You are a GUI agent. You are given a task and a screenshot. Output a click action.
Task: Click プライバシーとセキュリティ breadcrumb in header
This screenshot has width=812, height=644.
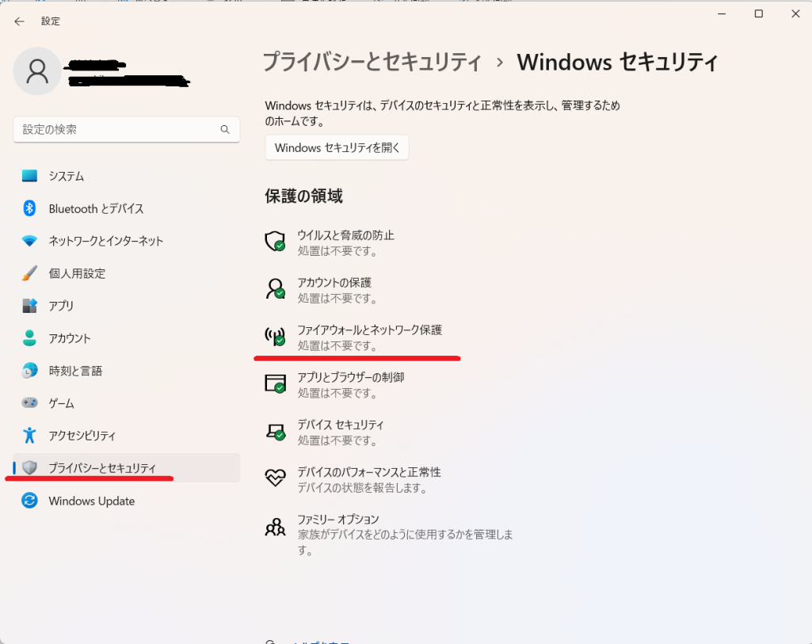372,62
